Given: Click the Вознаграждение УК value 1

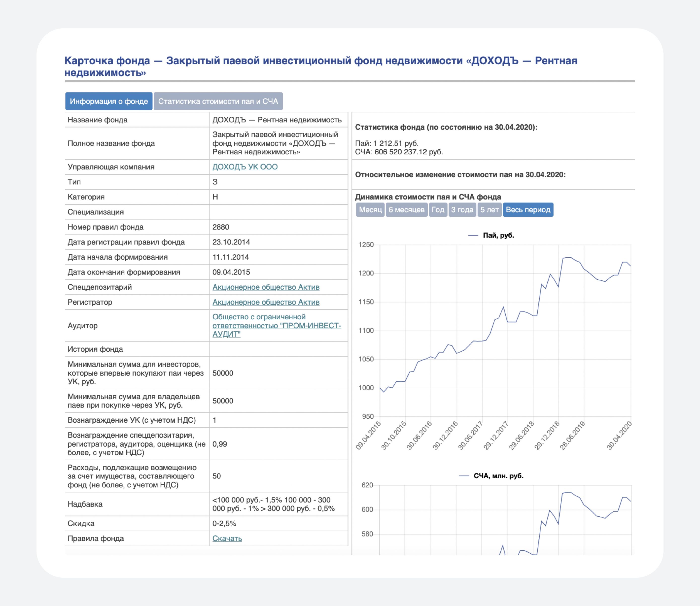Looking at the screenshot, I should [x=214, y=420].
